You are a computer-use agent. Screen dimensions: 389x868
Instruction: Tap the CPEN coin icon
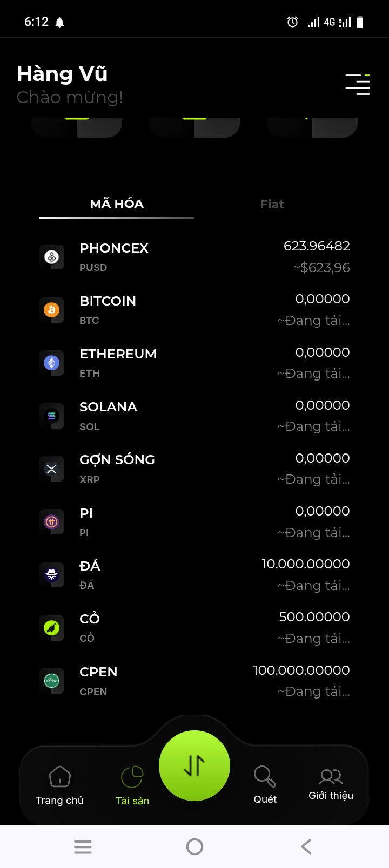pyautogui.click(x=52, y=681)
